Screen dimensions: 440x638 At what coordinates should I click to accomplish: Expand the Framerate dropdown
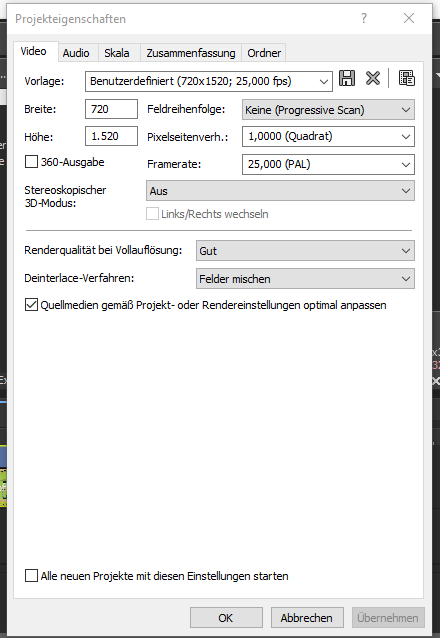328,164
